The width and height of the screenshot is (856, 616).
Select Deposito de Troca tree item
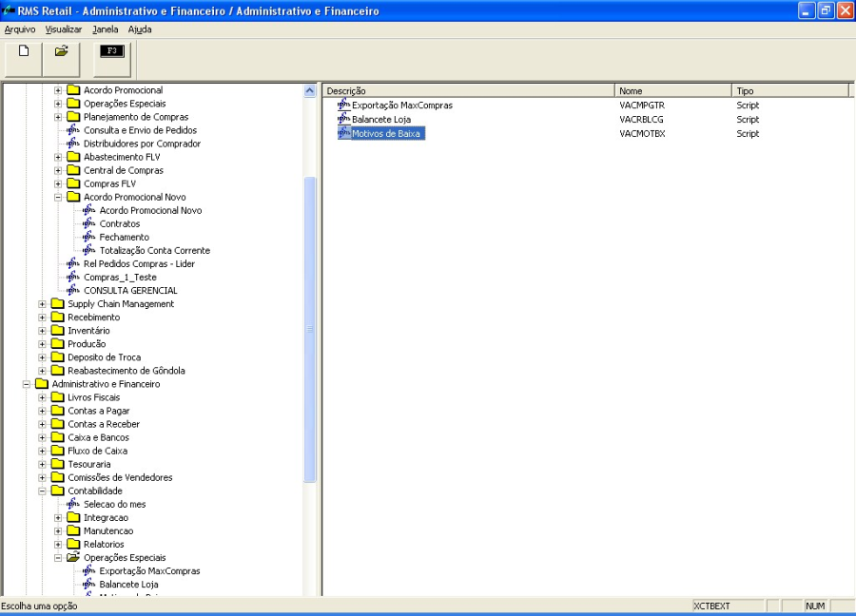[x=105, y=357]
